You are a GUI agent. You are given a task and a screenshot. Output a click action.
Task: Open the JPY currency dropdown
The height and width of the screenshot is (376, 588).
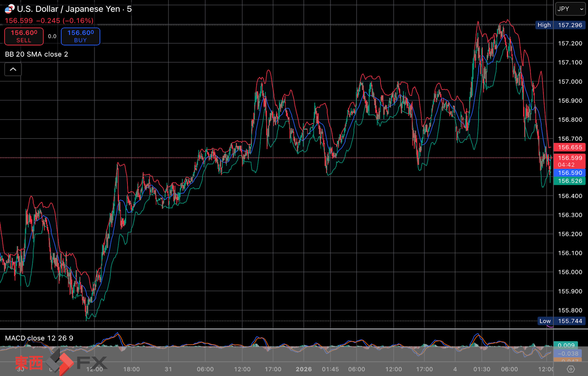tap(570, 9)
